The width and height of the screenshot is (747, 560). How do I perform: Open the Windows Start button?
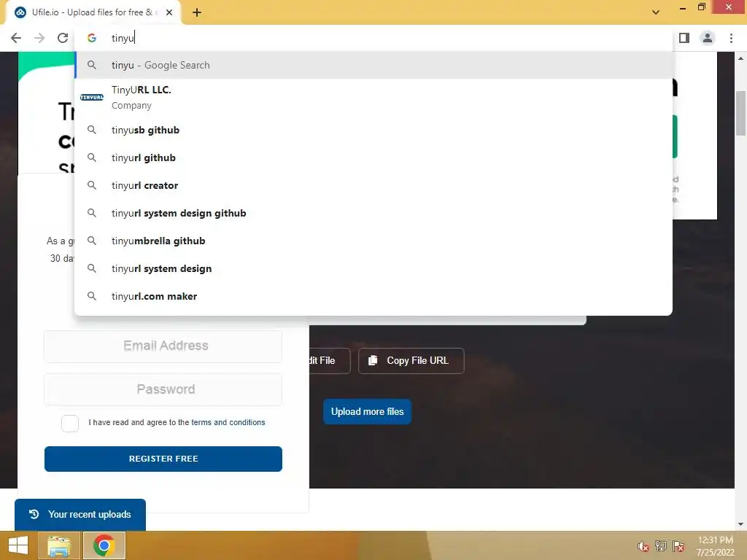[18, 545]
